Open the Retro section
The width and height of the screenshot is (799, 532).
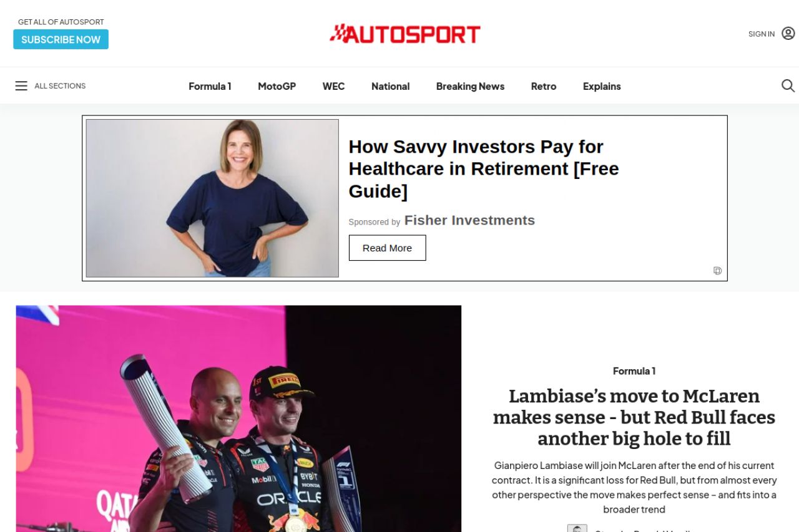(543, 86)
